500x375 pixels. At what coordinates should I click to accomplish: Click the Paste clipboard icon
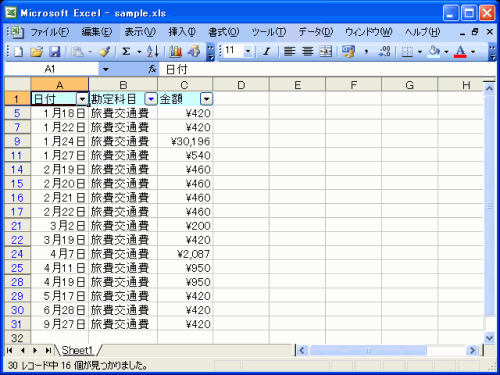[77, 51]
